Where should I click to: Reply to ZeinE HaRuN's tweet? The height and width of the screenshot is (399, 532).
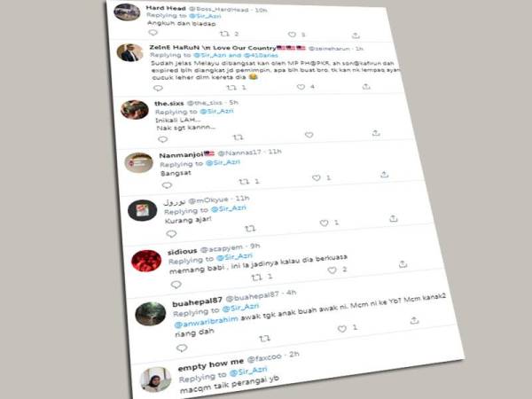point(158,88)
